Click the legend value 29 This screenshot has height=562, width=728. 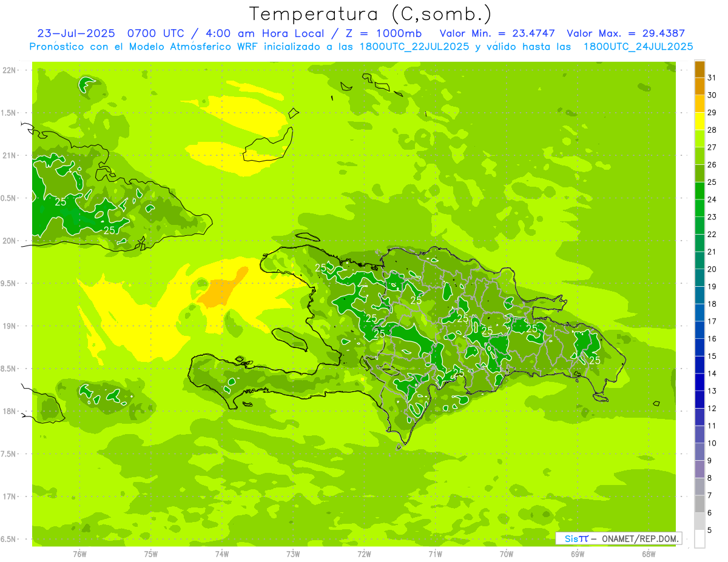(x=712, y=113)
